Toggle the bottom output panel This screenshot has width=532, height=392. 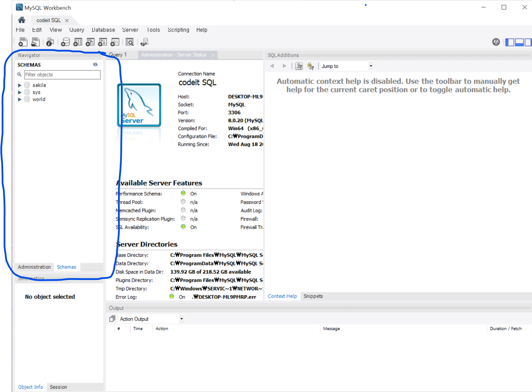(519, 42)
